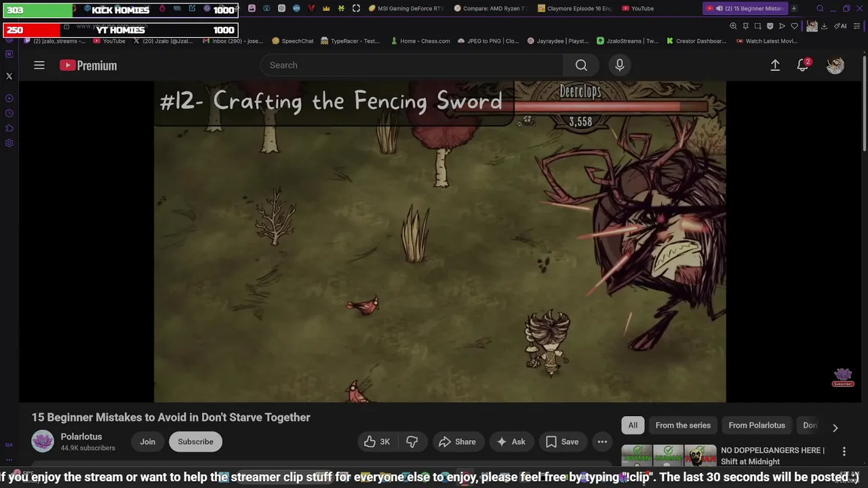Open the player icon in browser sidebar
Viewport: 868px width, 488px height.
pos(9,98)
